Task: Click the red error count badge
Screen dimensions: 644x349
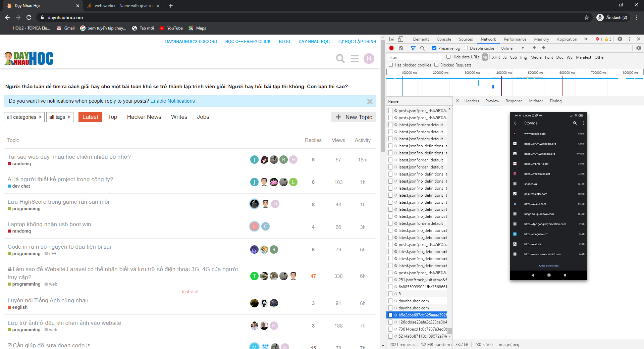Action: [x=599, y=39]
